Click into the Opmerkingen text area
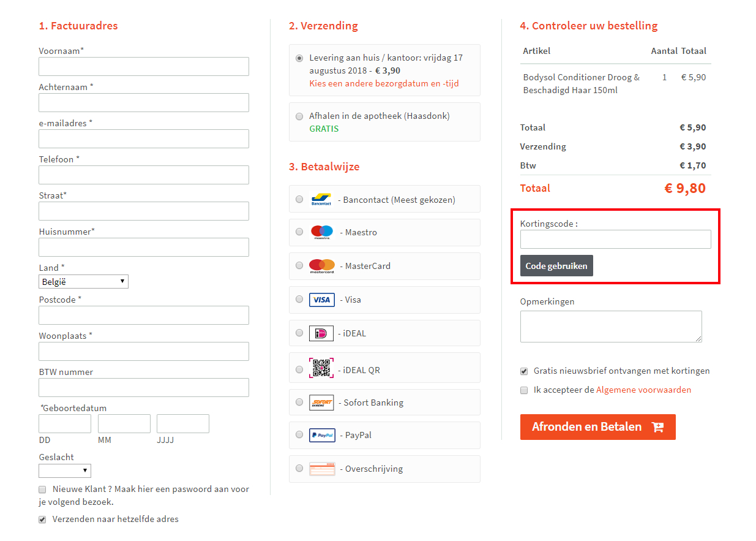This screenshot has width=756, height=541. [x=610, y=326]
